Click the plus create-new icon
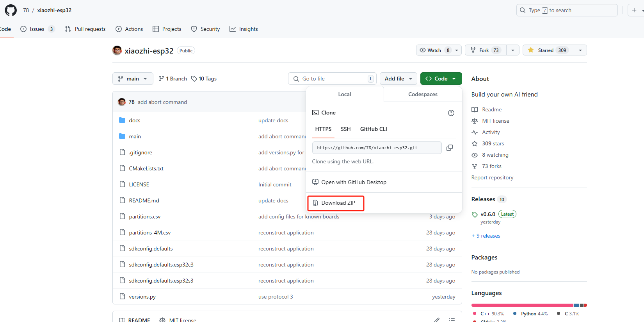 634,10
